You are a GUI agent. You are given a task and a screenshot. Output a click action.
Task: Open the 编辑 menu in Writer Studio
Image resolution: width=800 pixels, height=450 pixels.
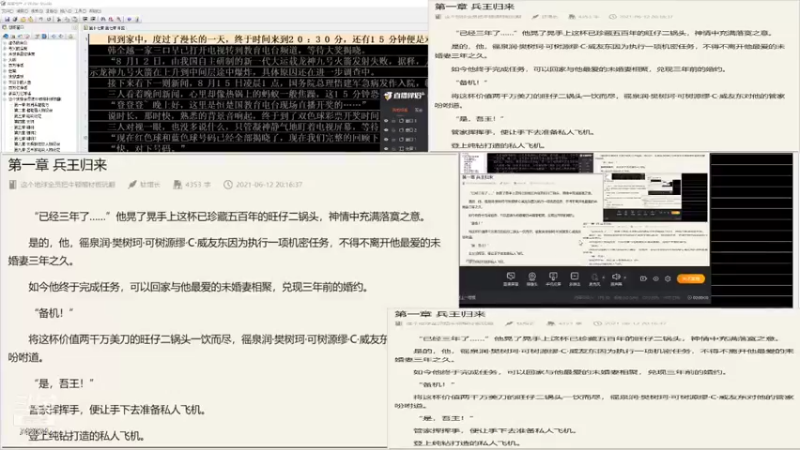click(22, 11)
